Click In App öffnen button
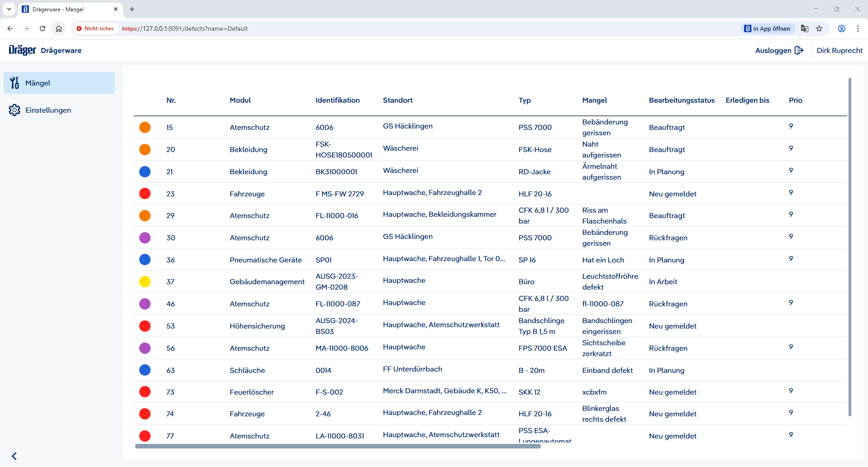The height and width of the screenshot is (467, 868). pos(767,29)
